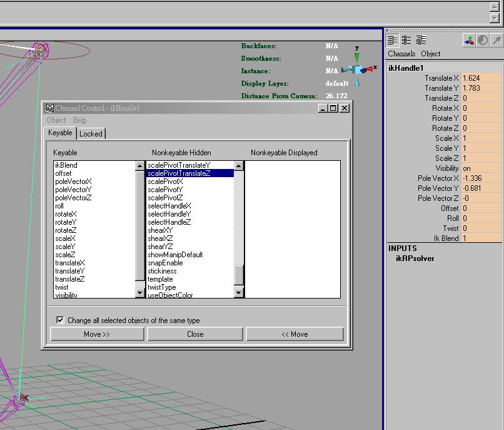Switch to the Locked tab

[91, 134]
